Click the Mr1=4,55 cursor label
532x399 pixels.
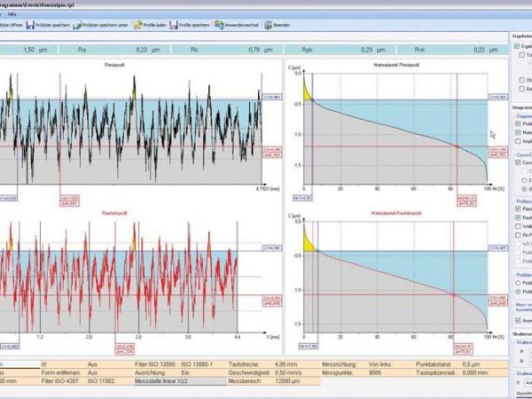click(x=303, y=198)
